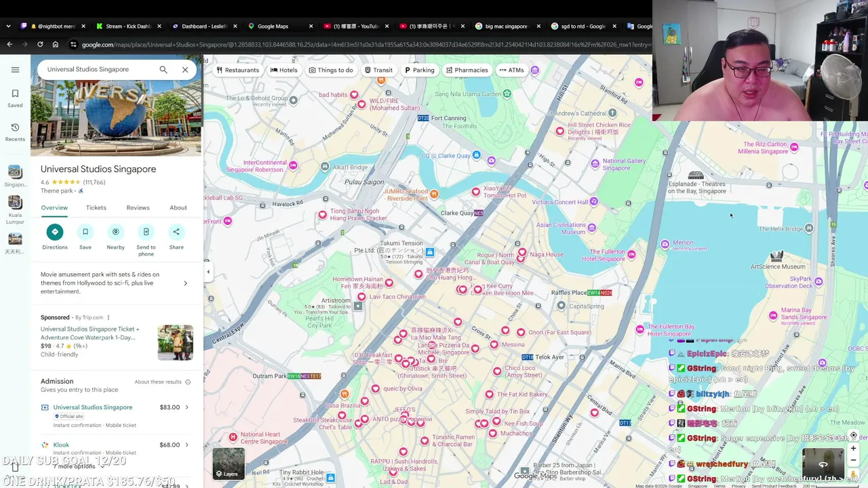Go to the browser Home page
The width and height of the screenshot is (868, 488).
click(56, 45)
